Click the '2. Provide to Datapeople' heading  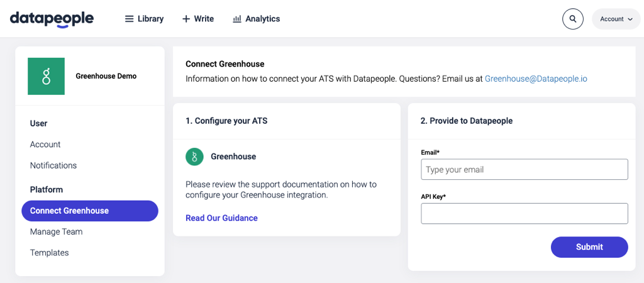point(467,121)
